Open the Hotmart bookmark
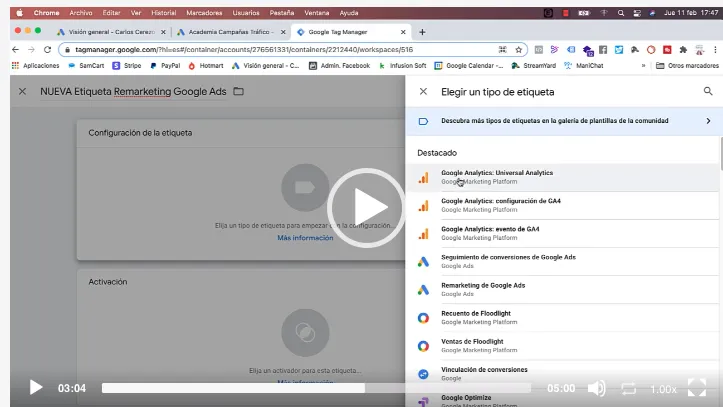 206,65
